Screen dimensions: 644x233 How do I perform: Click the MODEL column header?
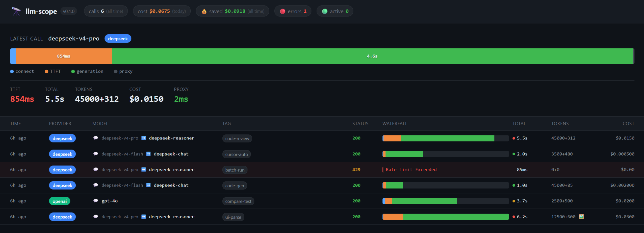[100, 124]
